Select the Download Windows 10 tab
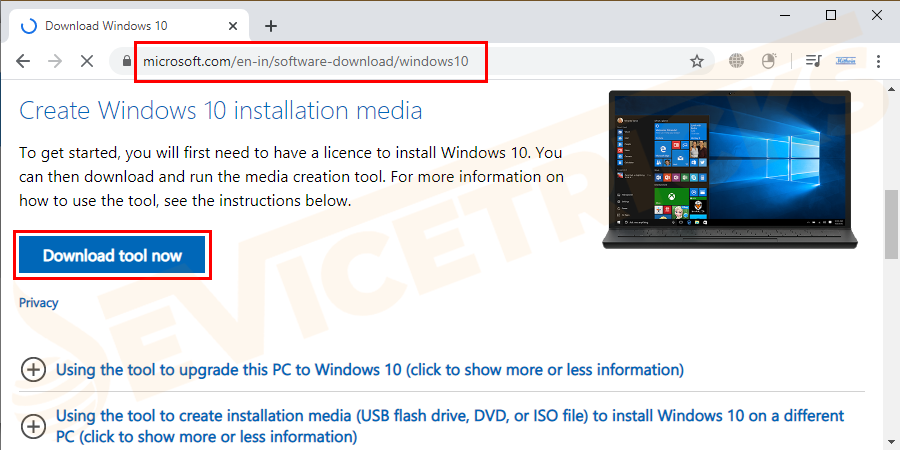 129,26
